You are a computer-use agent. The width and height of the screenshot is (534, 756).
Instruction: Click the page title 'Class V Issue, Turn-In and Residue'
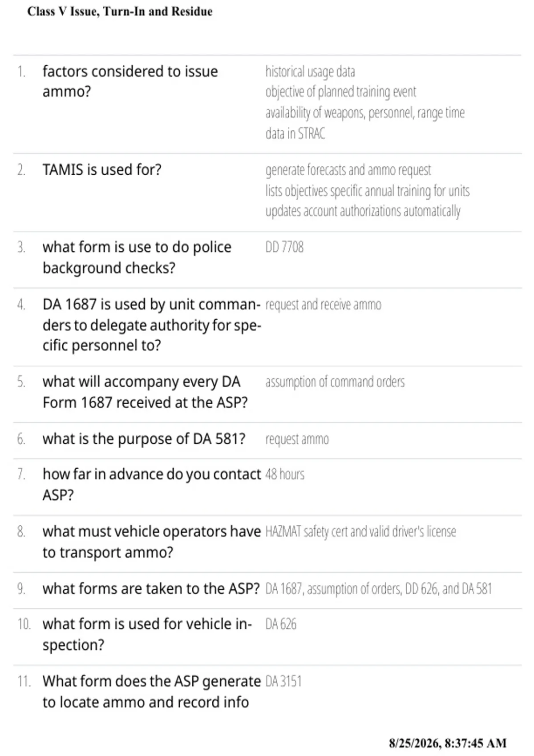coord(120,12)
